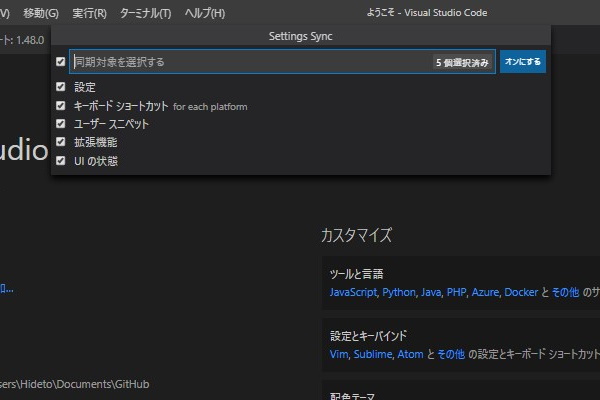Image resolution: width=600 pixels, height=400 pixels.
Task: Click the 設定とキーバインド heading
Action: coord(368,336)
